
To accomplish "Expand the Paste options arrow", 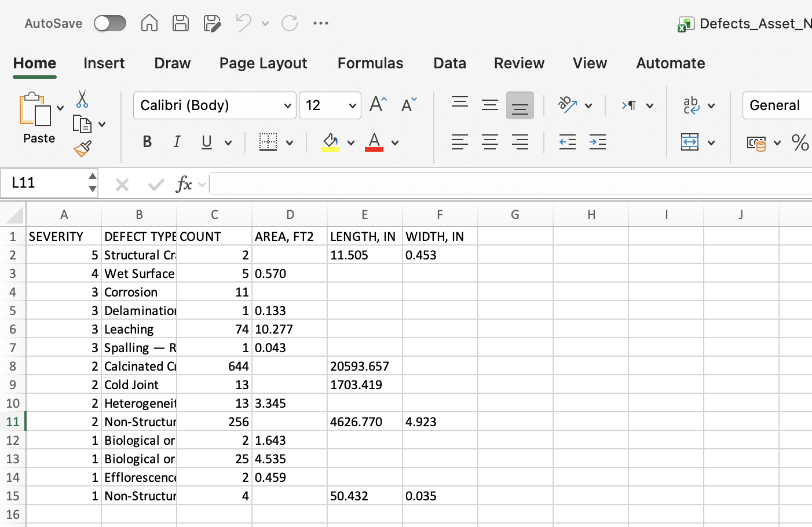I will coord(60,108).
